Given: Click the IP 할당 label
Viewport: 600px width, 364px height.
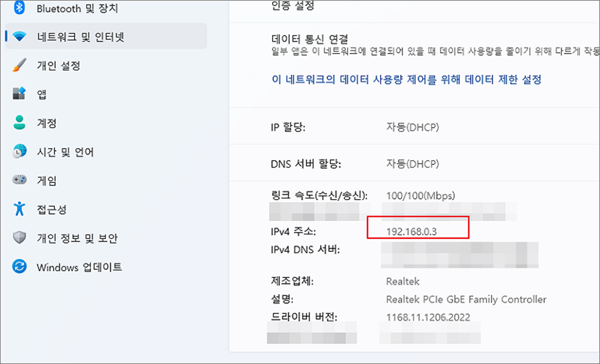Looking at the screenshot, I should pyautogui.click(x=288, y=128).
